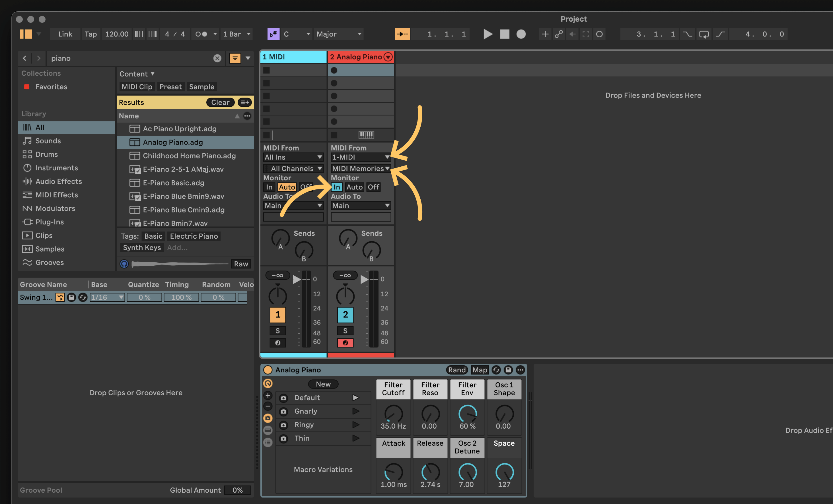Toggle the Analog Piano device on/off circle
This screenshot has height=504, width=833.
(x=268, y=370)
